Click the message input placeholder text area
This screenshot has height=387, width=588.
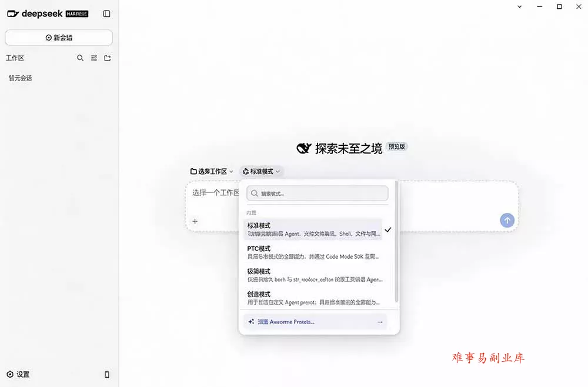coord(216,193)
